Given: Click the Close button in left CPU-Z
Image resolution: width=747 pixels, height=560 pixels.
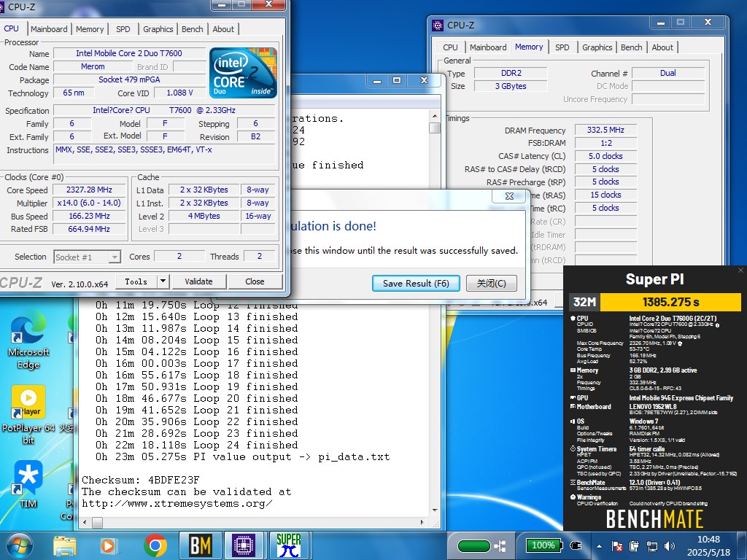Looking at the screenshot, I should pos(255,281).
